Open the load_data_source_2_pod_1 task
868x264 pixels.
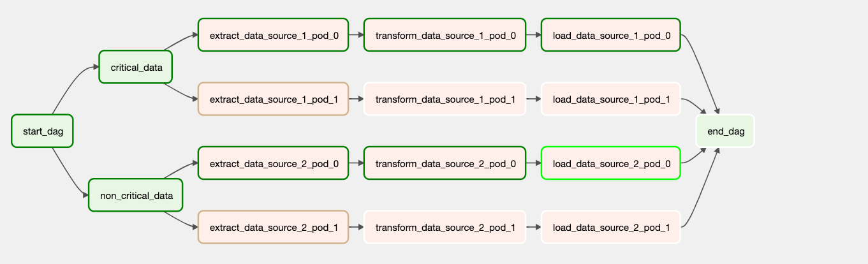(x=610, y=227)
